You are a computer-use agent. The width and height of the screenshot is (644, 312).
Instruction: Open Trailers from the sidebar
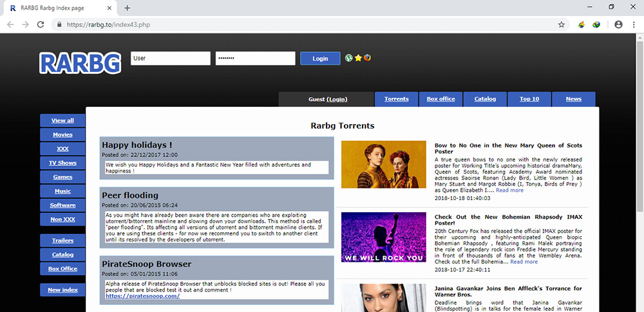[62, 241]
